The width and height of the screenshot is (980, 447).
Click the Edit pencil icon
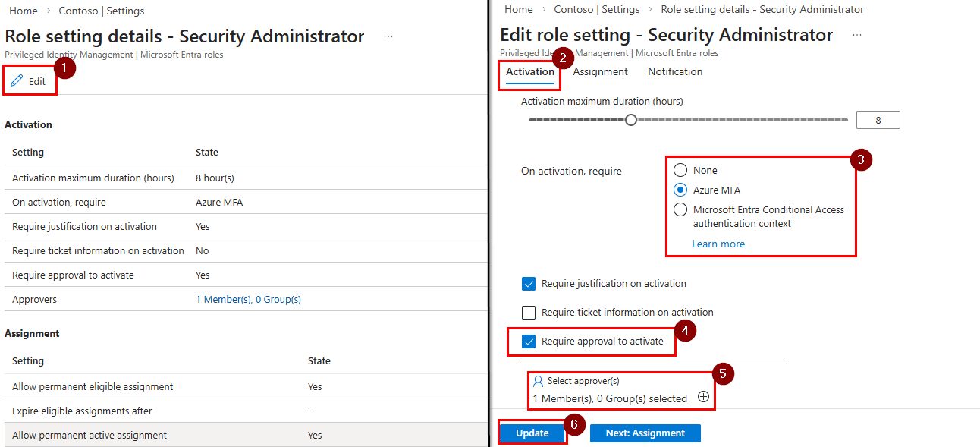pyautogui.click(x=15, y=78)
